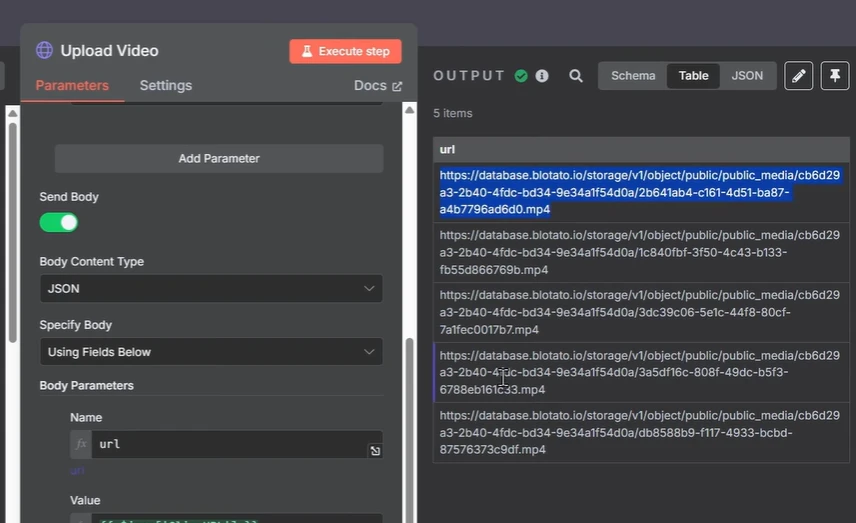
Task: Switch output view to Table
Action: 693,76
